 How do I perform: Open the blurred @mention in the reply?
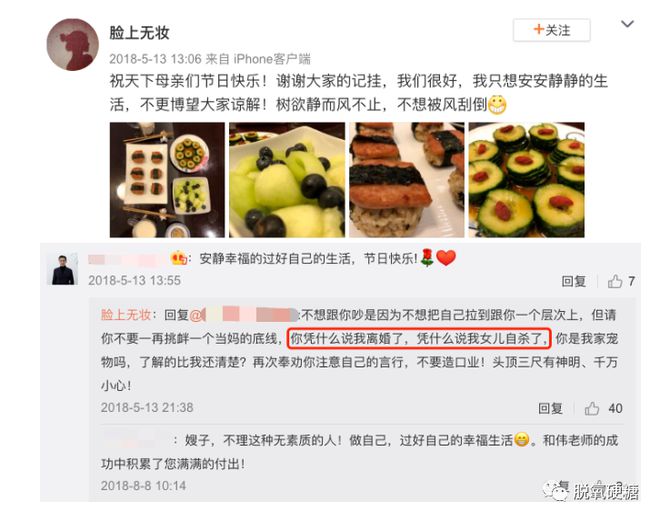coord(244,314)
